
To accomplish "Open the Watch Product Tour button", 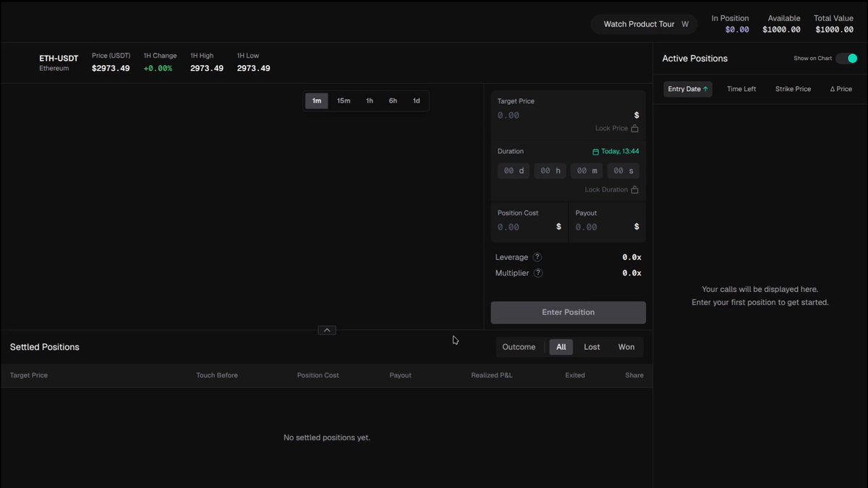I will [644, 24].
